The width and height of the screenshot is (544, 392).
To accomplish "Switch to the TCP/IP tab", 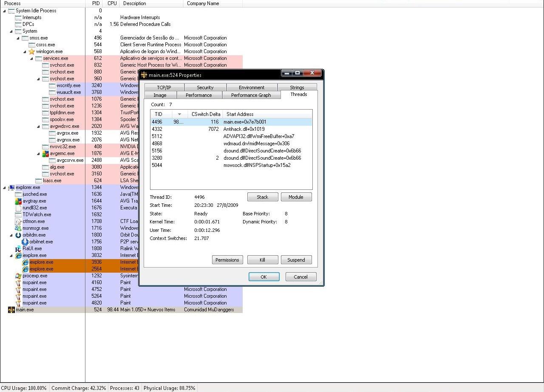I will [164, 87].
